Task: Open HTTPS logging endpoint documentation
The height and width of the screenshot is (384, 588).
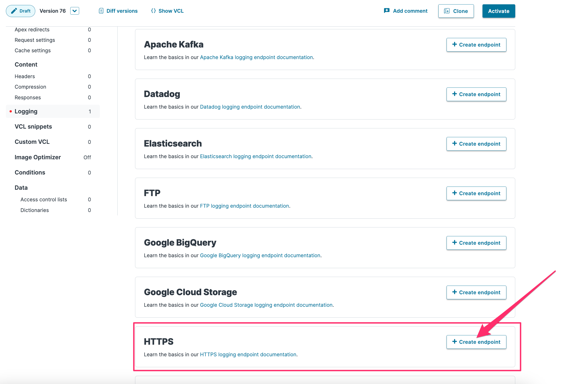Action: [248, 354]
